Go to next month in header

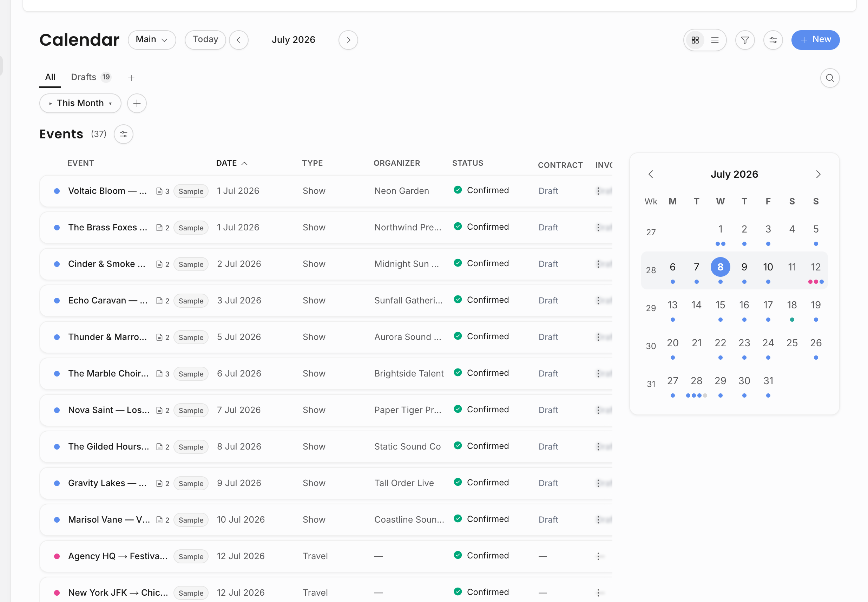(348, 40)
